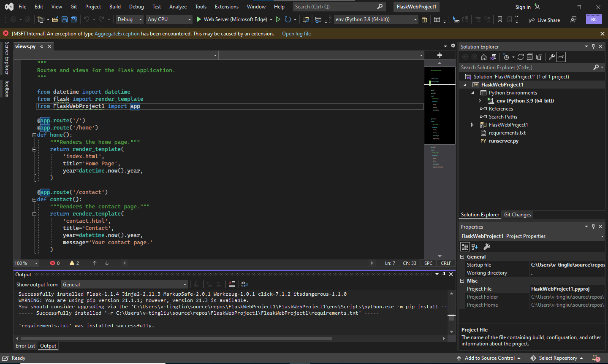Open the Debug menu
The height and width of the screenshot is (364, 608).
point(136,6)
